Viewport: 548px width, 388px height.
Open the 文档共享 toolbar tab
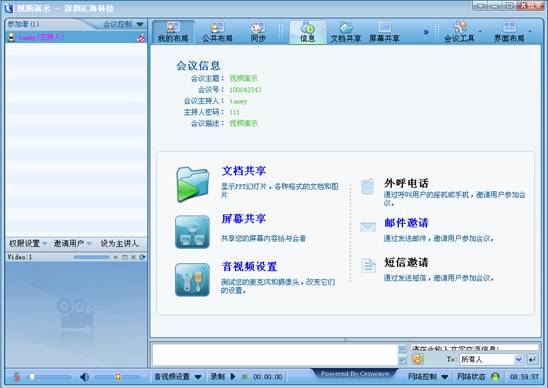[345, 32]
